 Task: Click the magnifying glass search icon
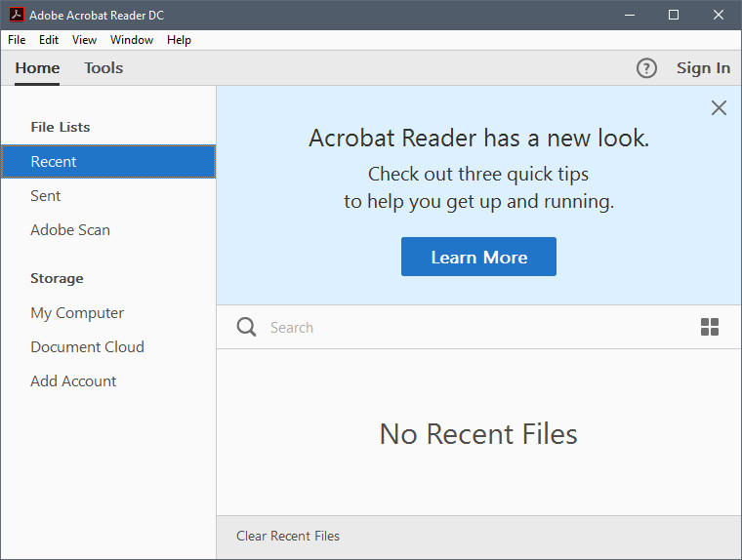coord(246,327)
